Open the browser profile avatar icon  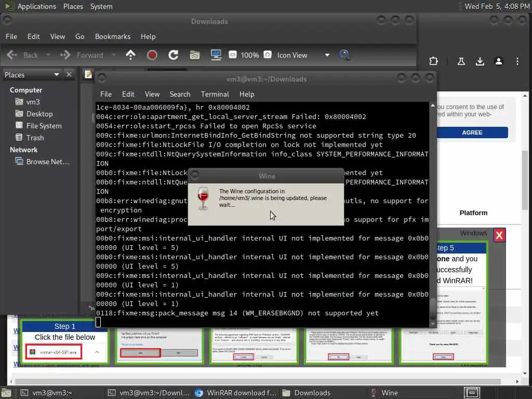[x=498, y=61]
